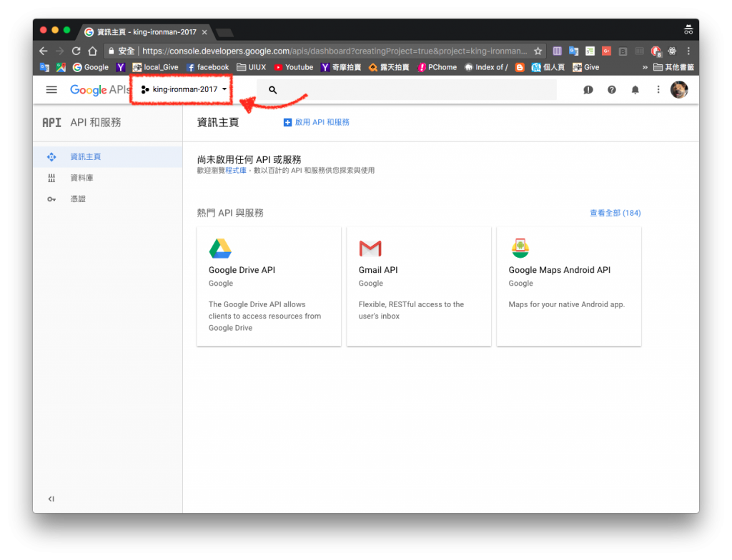This screenshot has height=560, width=732.
Task: Click the address bar URL
Action: pos(335,51)
